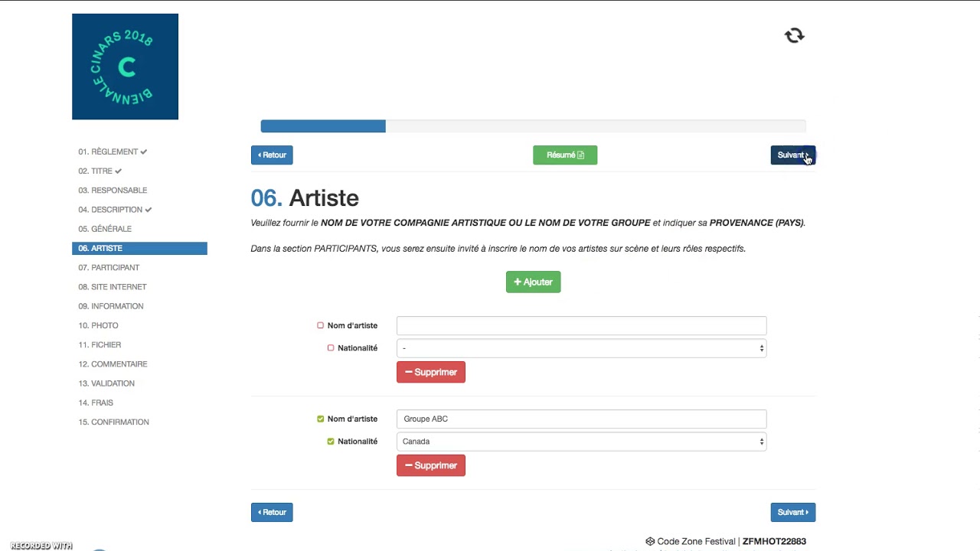
Task: Go to step 05. GÉNÉRALE
Action: click(105, 229)
